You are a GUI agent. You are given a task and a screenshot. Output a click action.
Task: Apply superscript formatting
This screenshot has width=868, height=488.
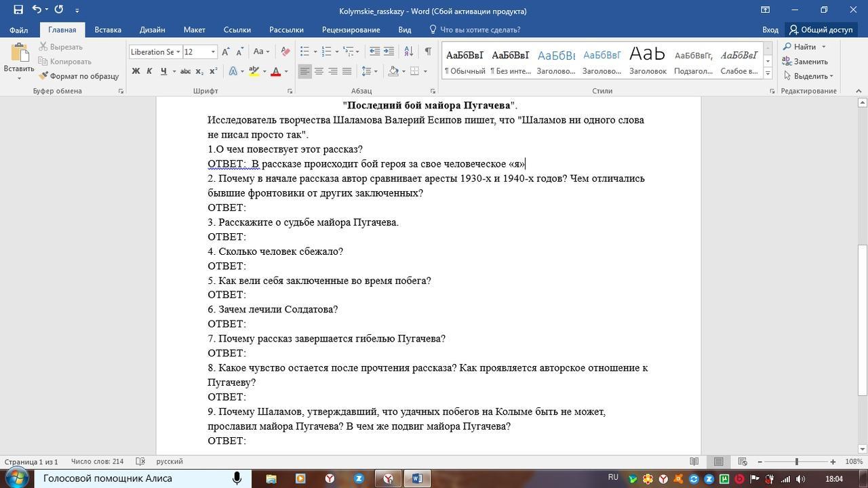click(x=213, y=71)
